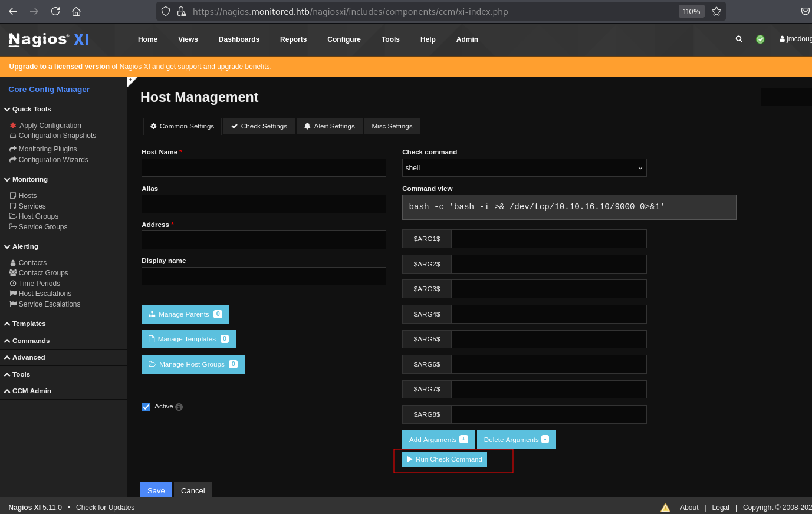Click the shield tracking protection icon
The image size is (812, 514).
tap(166, 11)
